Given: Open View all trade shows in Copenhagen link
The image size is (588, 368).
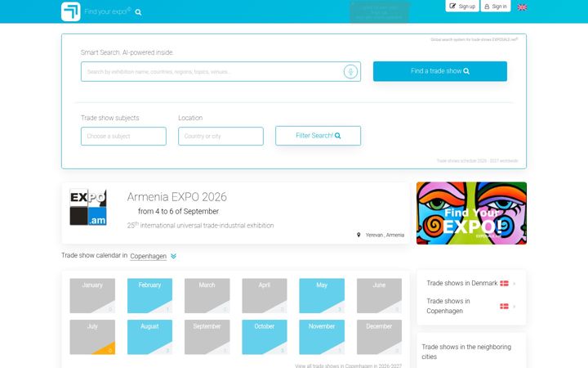Looking at the screenshot, I should (x=349, y=366).
